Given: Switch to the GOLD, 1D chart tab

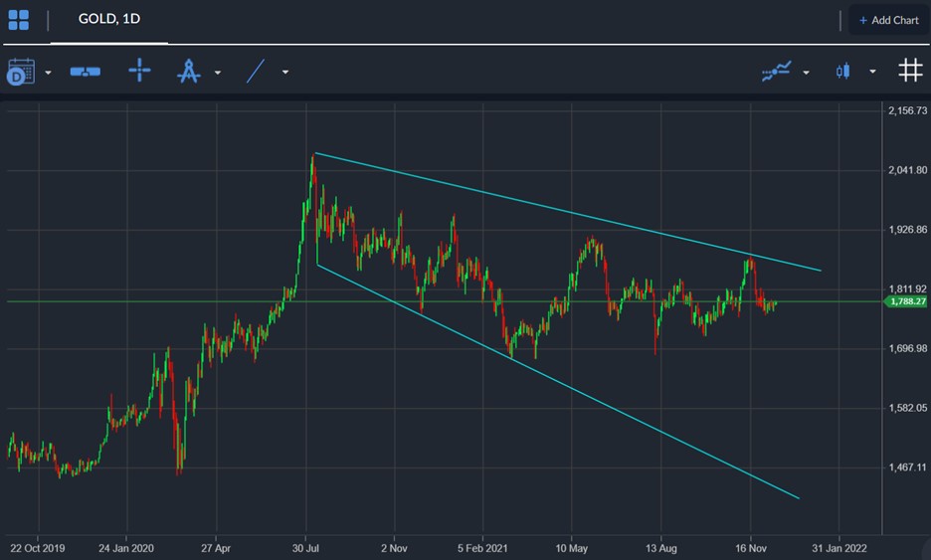Looking at the screenshot, I should pyautogui.click(x=109, y=19).
